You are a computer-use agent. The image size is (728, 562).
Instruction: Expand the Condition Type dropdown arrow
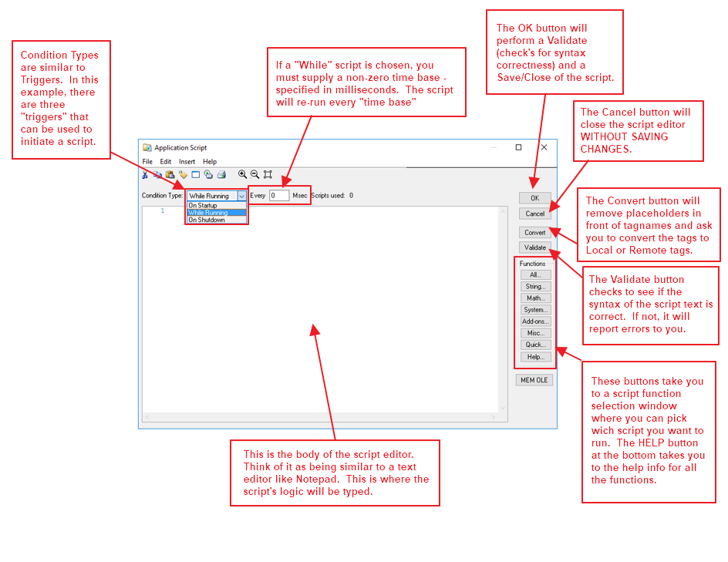click(241, 196)
